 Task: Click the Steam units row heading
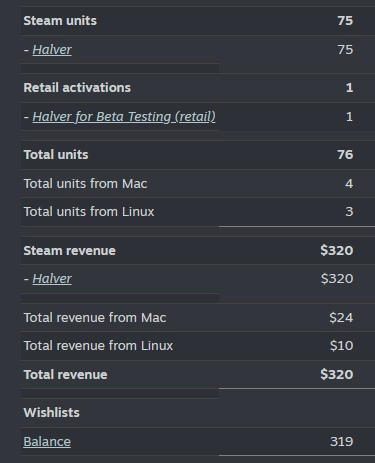point(60,21)
